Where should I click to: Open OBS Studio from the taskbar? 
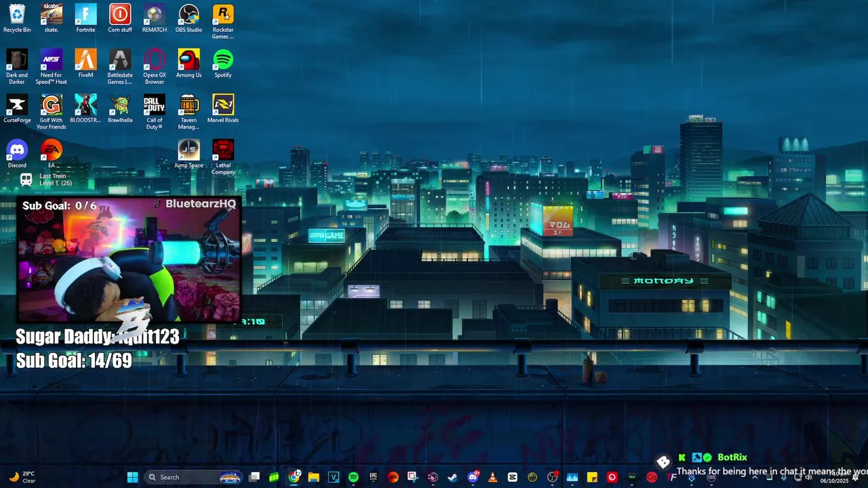pyautogui.click(x=552, y=477)
